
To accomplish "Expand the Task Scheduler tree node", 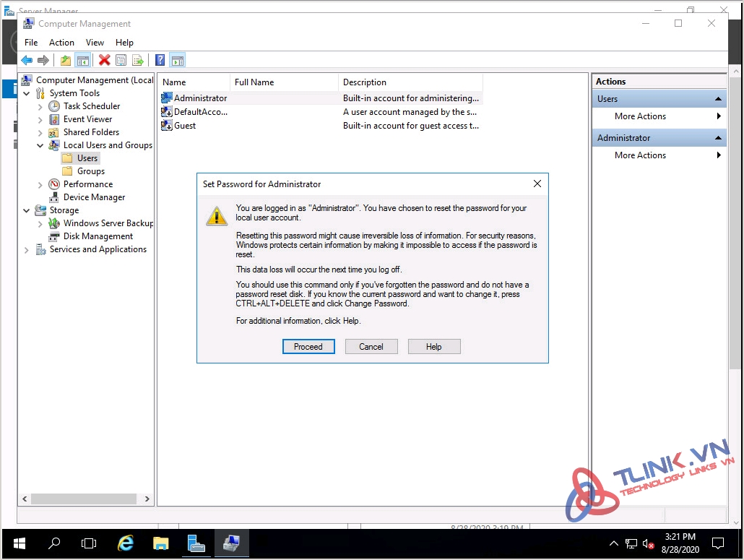I will coord(40,106).
